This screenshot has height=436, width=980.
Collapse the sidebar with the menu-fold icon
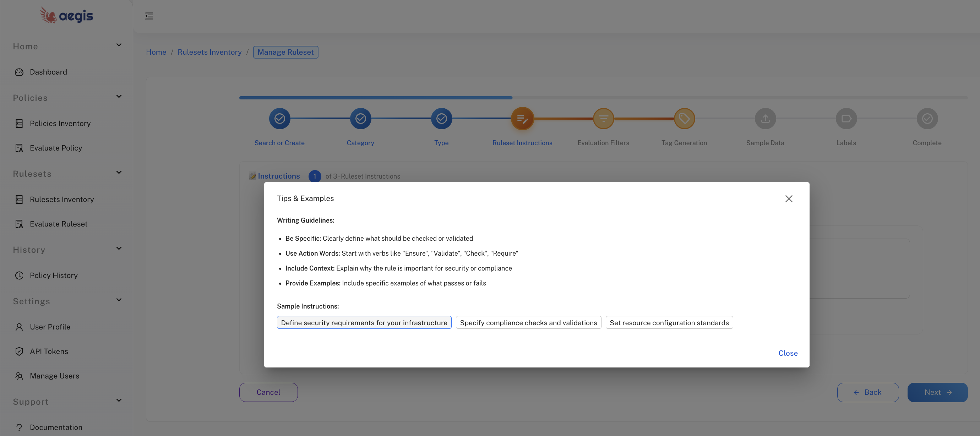(149, 16)
